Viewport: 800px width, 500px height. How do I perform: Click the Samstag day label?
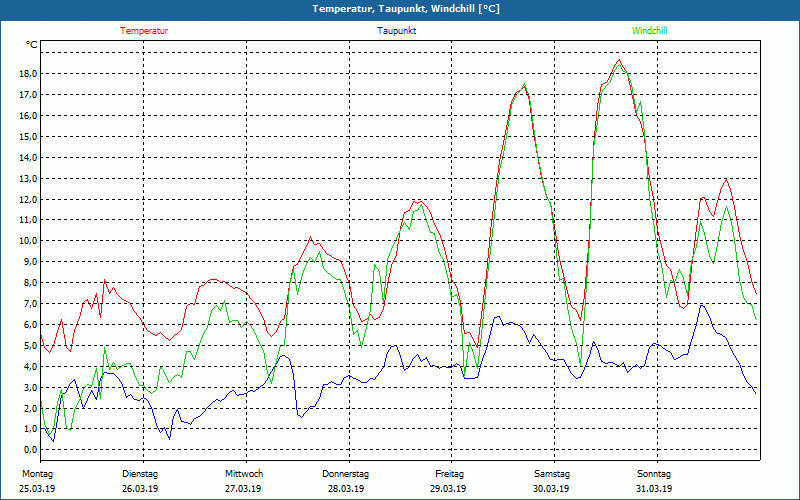click(x=552, y=474)
